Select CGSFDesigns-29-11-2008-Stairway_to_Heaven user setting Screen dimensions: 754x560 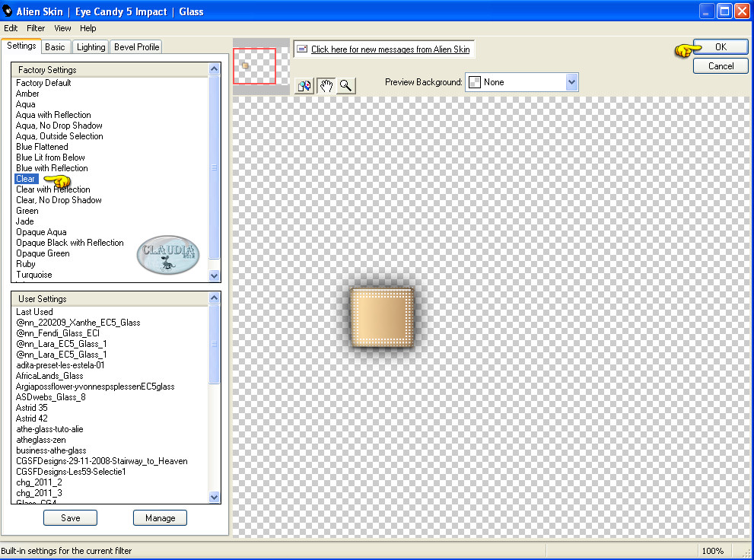[101, 461]
